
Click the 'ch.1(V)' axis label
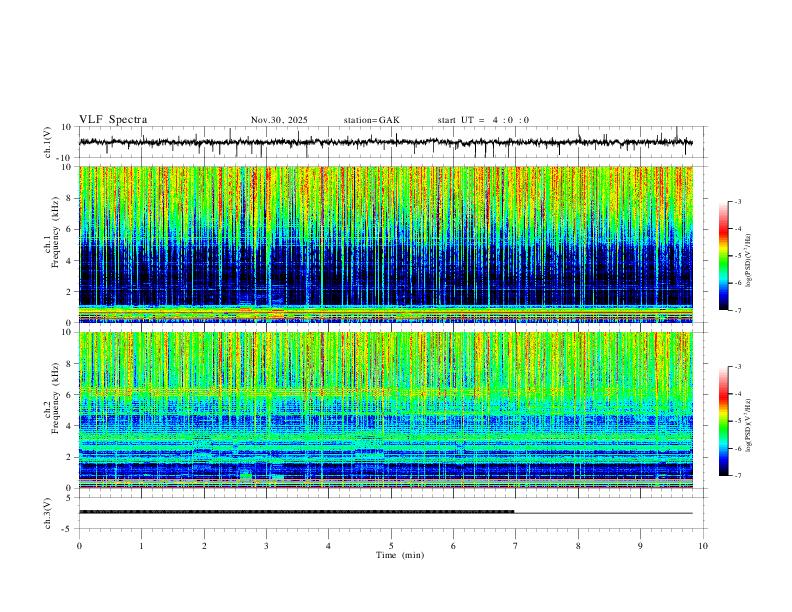(x=48, y=142)
